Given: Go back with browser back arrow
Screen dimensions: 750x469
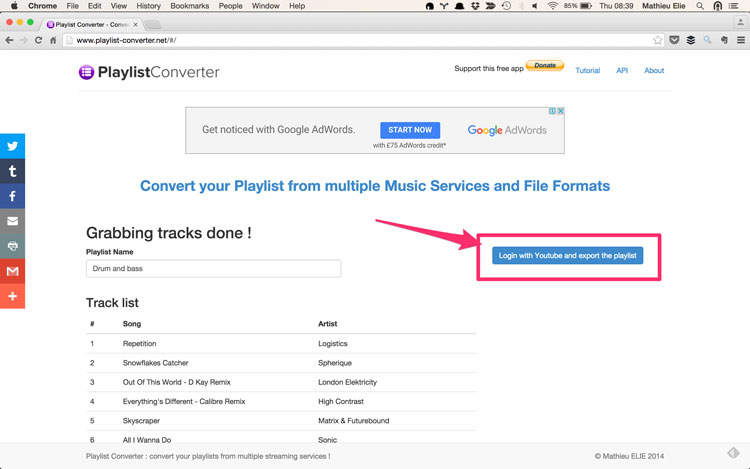Looking at the screenshot, I should click(x=9, y=40).
